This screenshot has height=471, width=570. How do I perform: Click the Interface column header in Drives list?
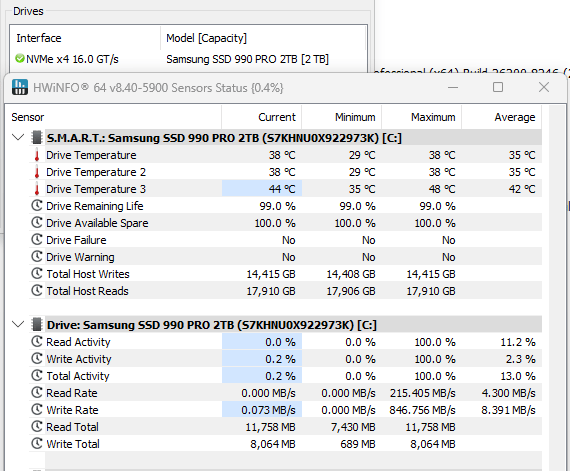[85, 38]
